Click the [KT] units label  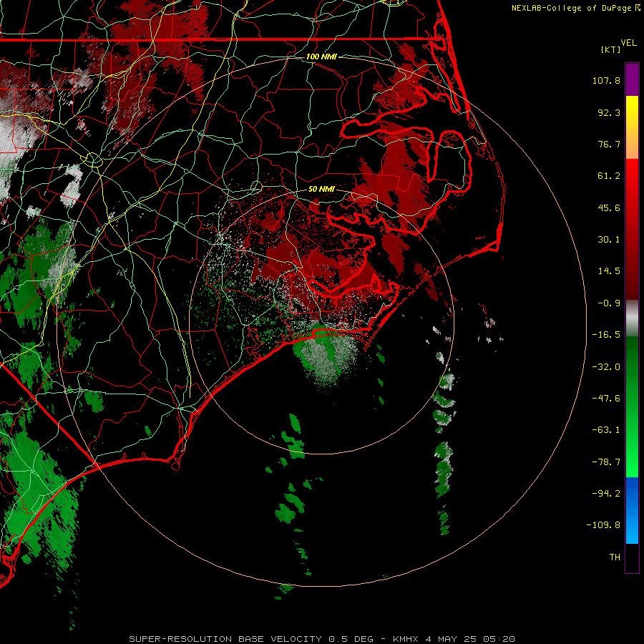coord(610,49)
